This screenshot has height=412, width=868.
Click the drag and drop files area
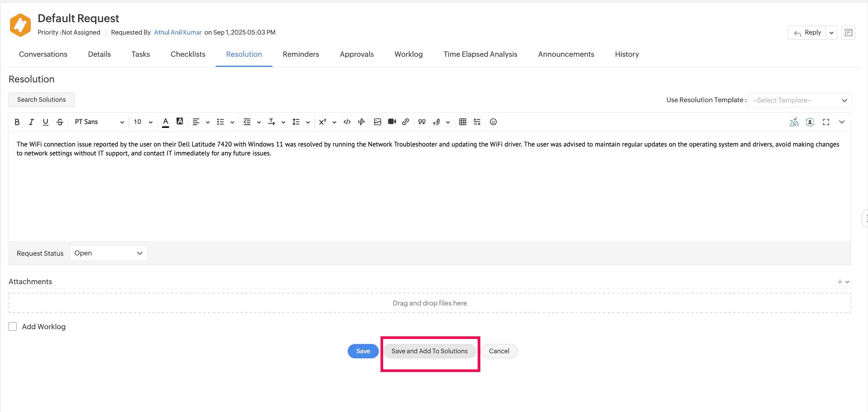(x=430, y=303)
